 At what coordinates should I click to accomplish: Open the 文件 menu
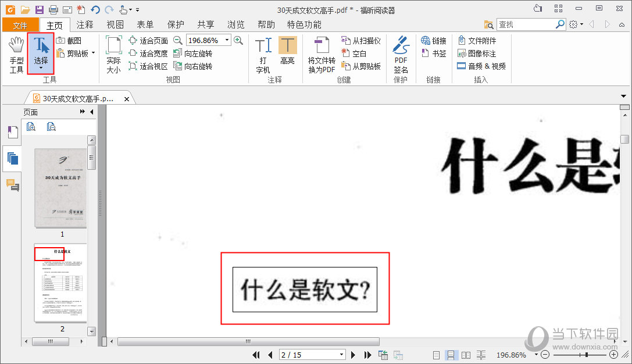[x=20, y=24]
